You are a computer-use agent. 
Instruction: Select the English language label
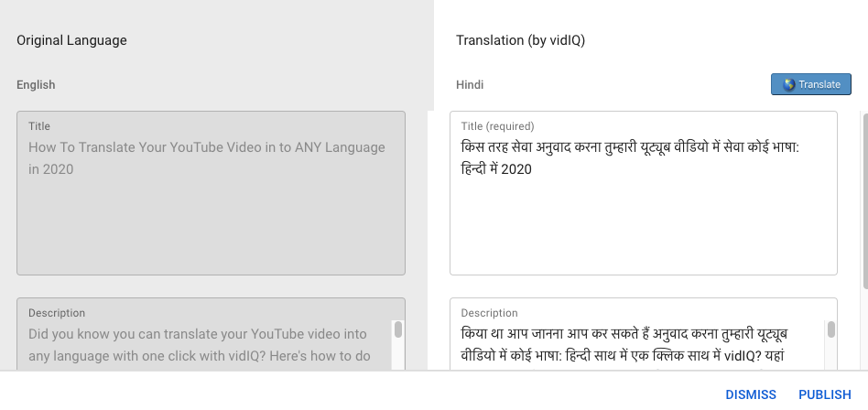pos(36,85)
